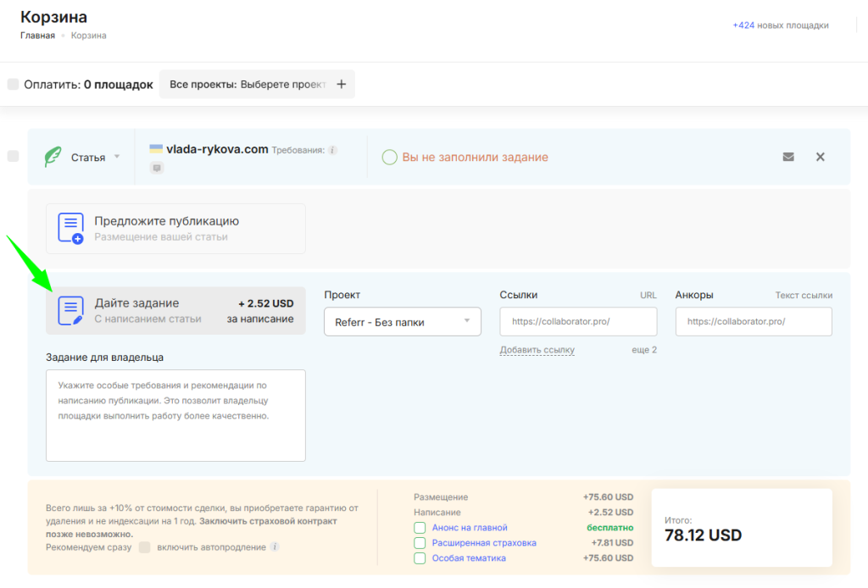868x588 pixels.
Task: Go to 'Главная' in the breadcrumb
Action: (x=37, y=36)
